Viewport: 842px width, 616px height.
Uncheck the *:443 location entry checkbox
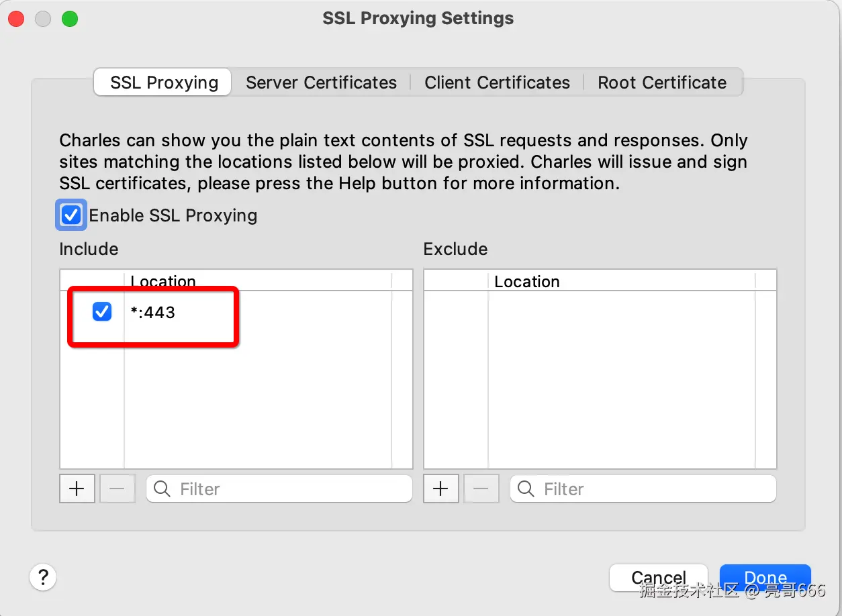coord(102,311)
